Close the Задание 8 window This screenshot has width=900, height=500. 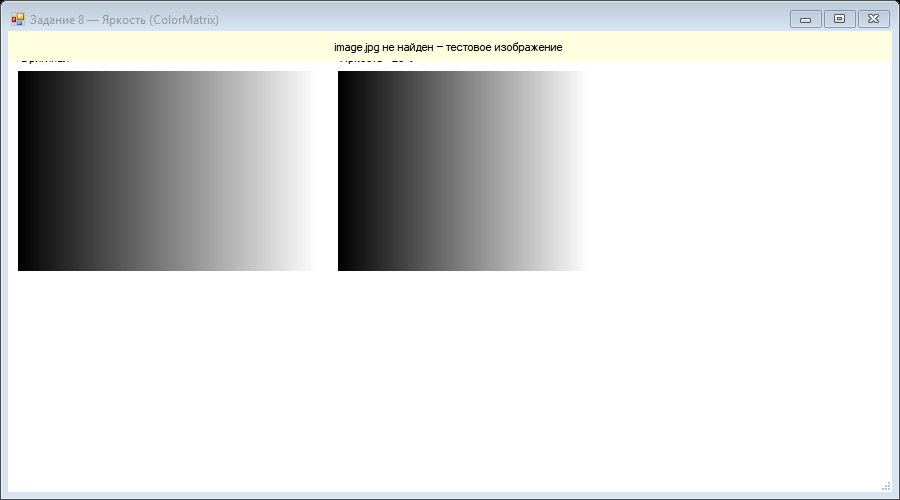click(874, 19)
